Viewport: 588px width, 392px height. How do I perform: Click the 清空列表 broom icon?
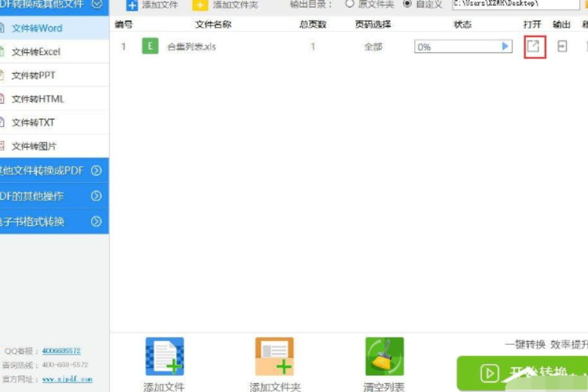click(384, 357)
